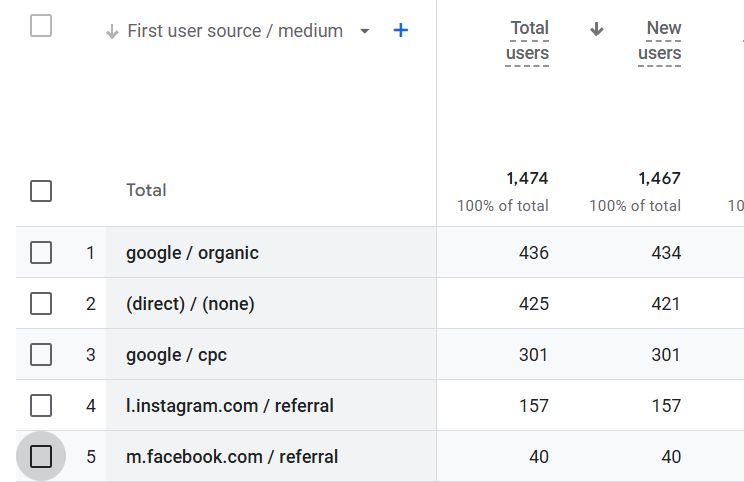Click the New users column header

[x=660, y=41]
